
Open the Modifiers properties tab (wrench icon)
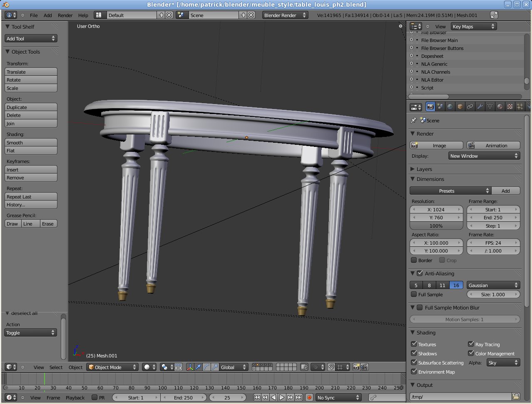coord(480,107)
